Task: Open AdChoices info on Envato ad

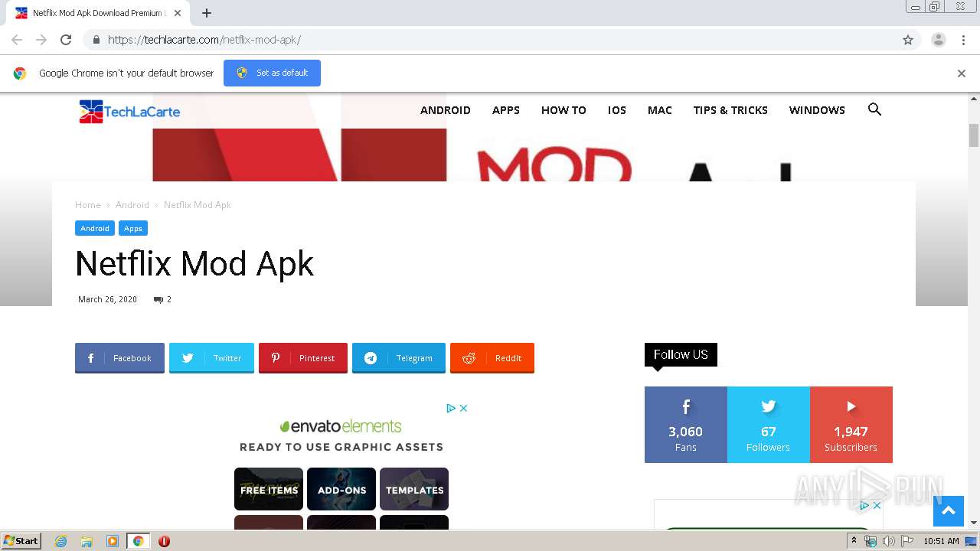Action: pyautogui.click(x=452, y=409)
